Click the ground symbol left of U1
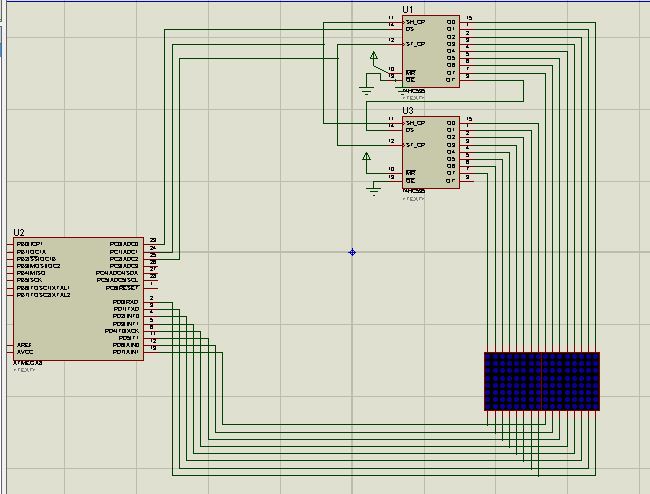Viewport: 650px width, 494px height. tap(366, 90)
